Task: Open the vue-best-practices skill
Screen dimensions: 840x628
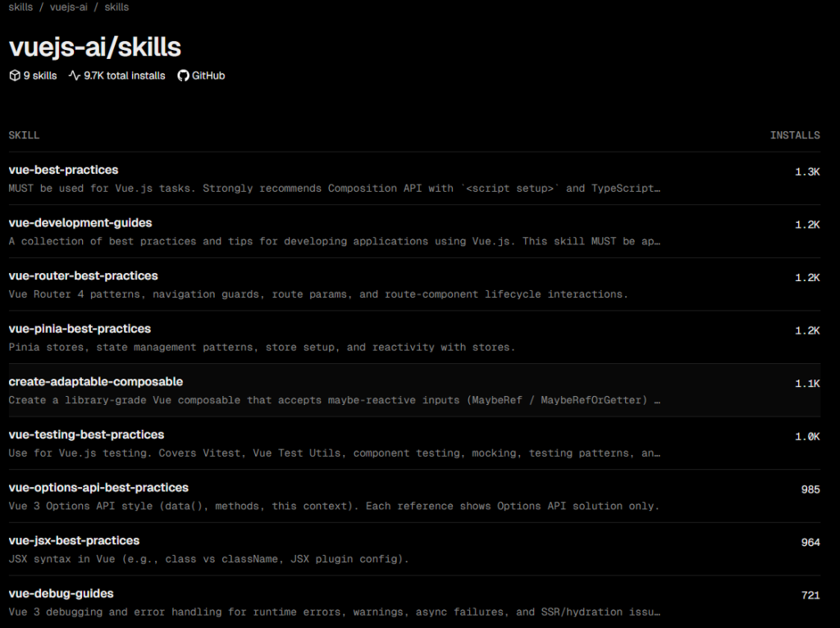Action: [63, 170]
